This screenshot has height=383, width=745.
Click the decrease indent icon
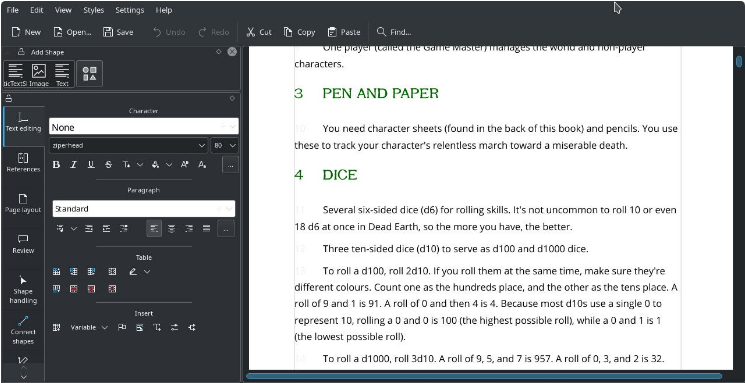[x=89, y=229]
